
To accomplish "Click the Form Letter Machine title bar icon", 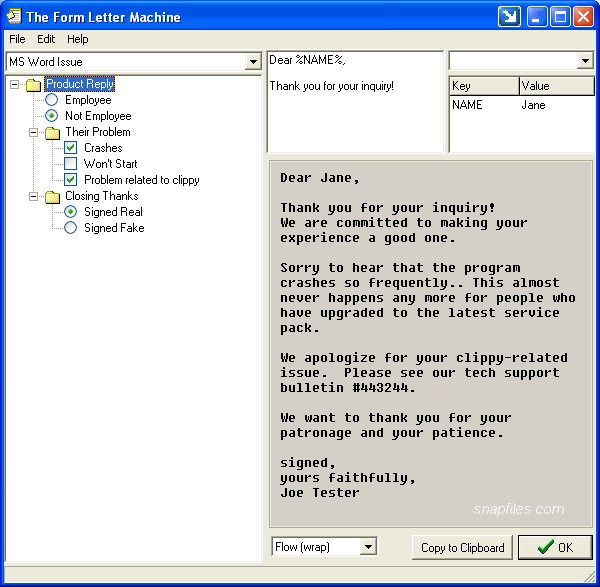I will click(x=14, y=16).
